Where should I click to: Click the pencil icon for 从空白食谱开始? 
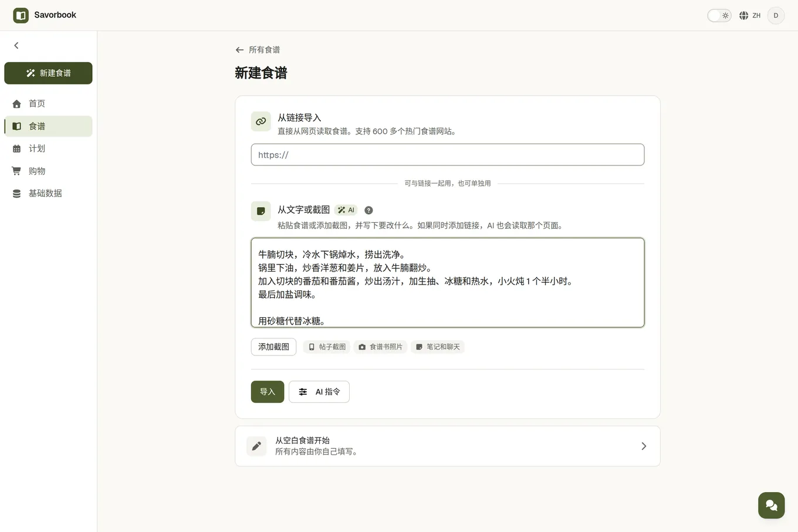tap(256, 446)
